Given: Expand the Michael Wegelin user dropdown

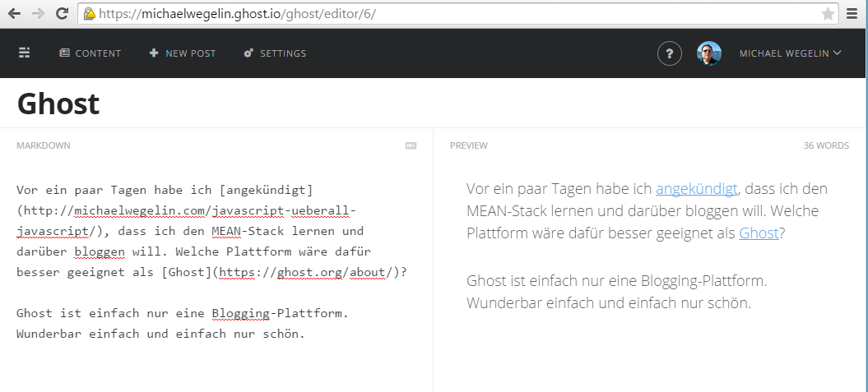Looking at the screenshot, I should tap(790, 53).
